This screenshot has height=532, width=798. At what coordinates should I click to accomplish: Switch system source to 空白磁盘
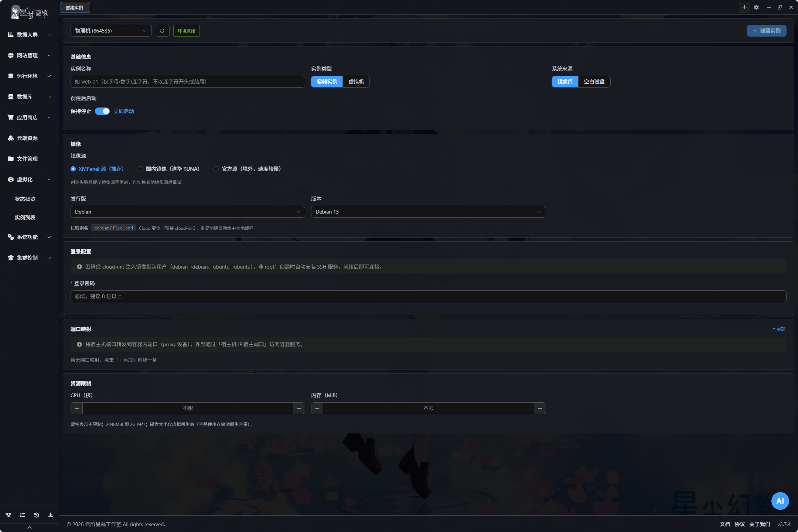594,82
